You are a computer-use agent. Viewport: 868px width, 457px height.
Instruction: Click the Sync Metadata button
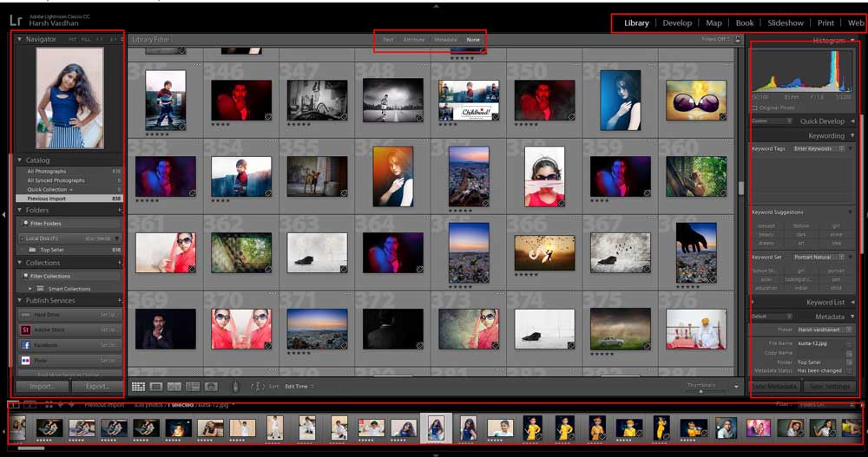(x=775, y=386)
